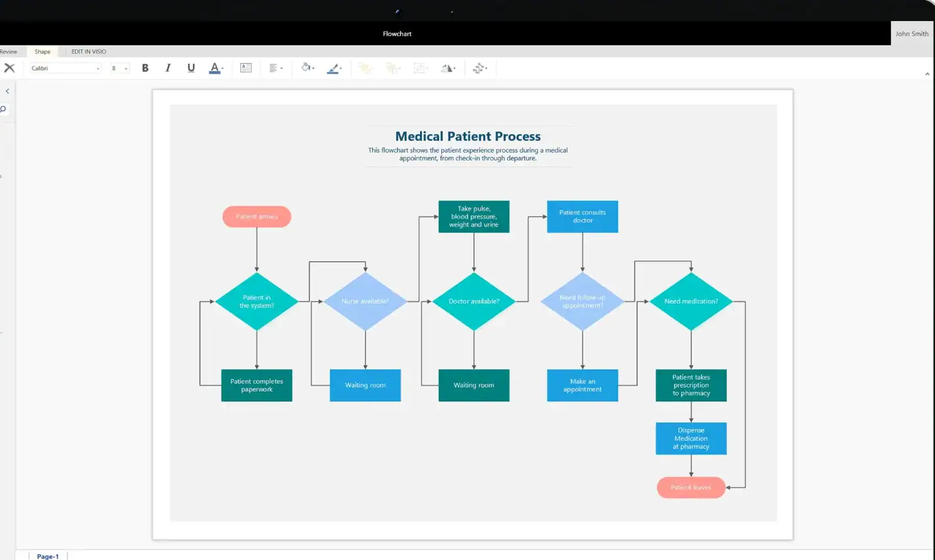Click the line color pen icon
This screenshot has height=560, width=935.
click(x=333, y=68)
